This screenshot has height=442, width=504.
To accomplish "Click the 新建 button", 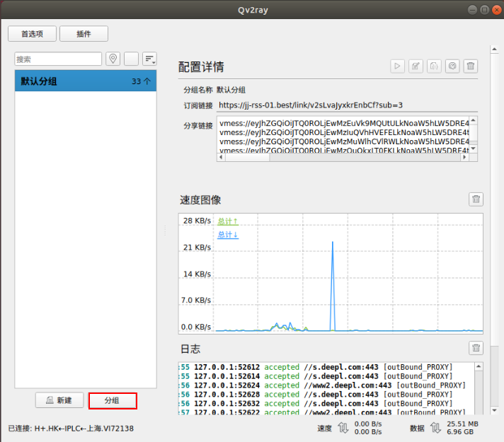I will click(x=59, y=400).
